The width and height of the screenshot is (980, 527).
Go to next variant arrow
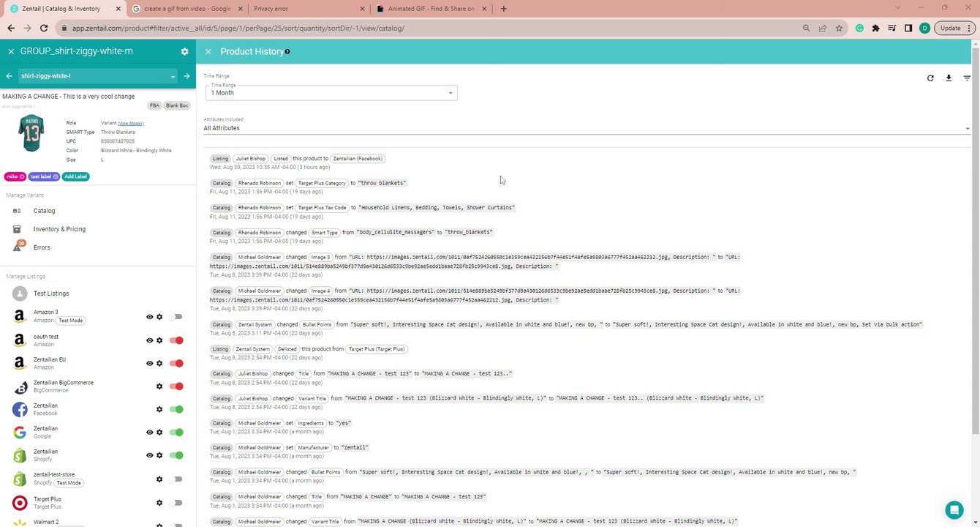click(186, 76)
